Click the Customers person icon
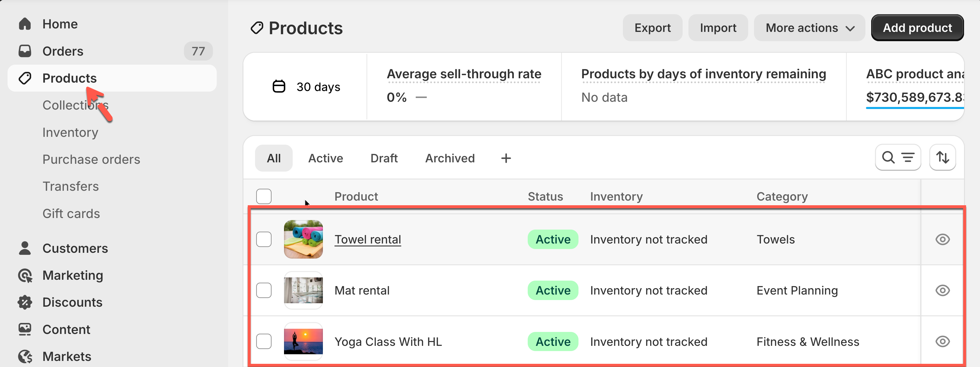Screen dimensions: 980x367 pyautogui.click(x=25, y=248)
